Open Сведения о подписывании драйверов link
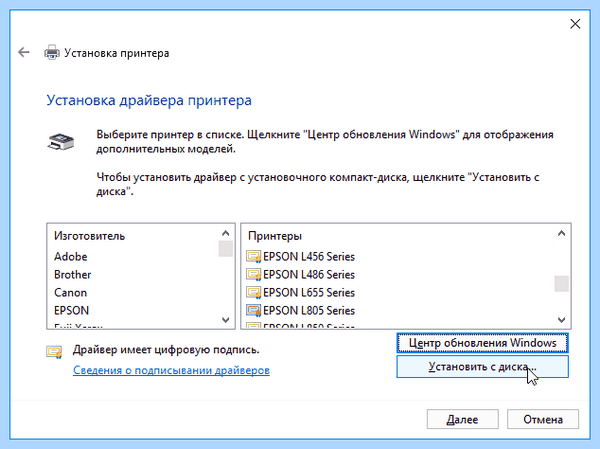The image size is (600, 449). pyautogui.click(x=171, y=370)
